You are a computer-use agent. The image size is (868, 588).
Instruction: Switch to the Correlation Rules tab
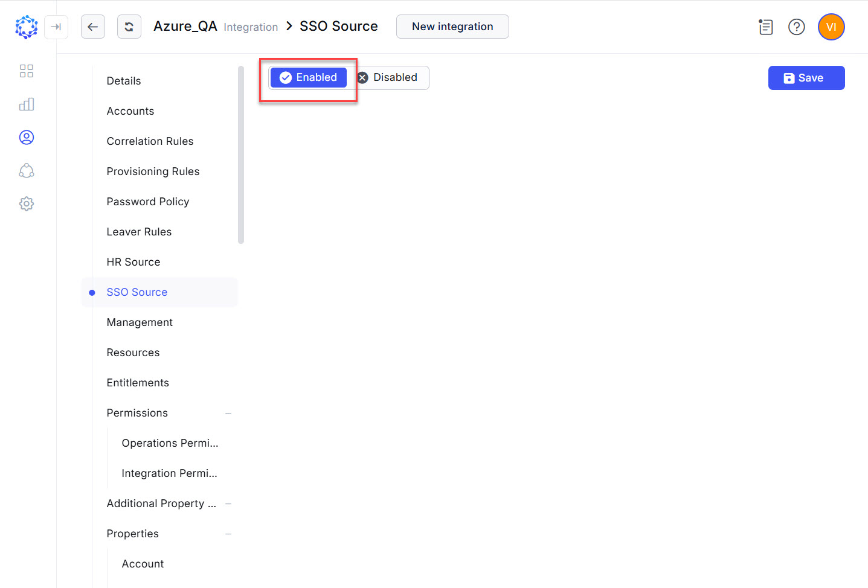[x=150, y=141]
